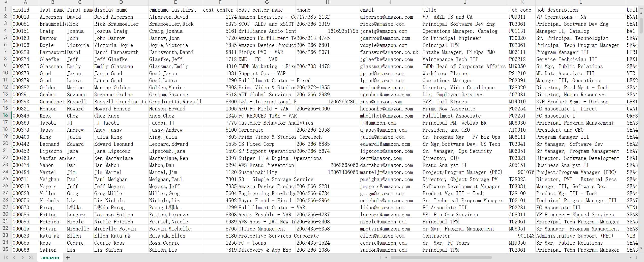This screenshot has width=644, height=262.
Task: Select the cell 'Edward Leonard'
Action: [121, 144]
